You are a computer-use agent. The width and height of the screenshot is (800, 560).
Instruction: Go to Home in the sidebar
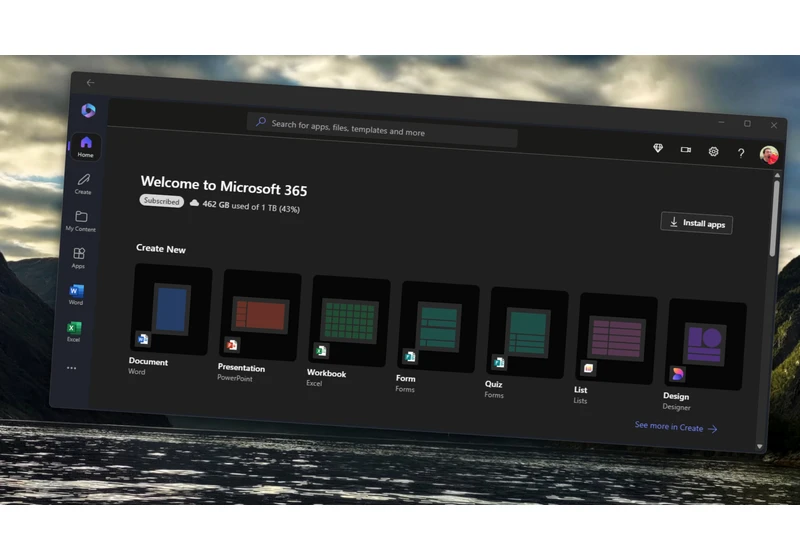coord(86,147)
